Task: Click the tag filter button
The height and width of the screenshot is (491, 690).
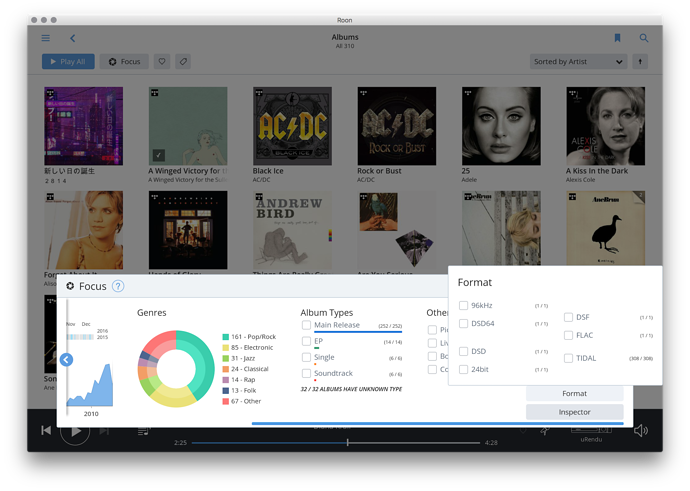Action: (183, 62)
